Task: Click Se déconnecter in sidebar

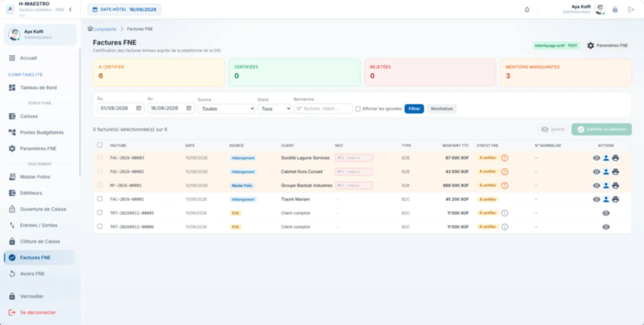Action: (x=40, y=313)
